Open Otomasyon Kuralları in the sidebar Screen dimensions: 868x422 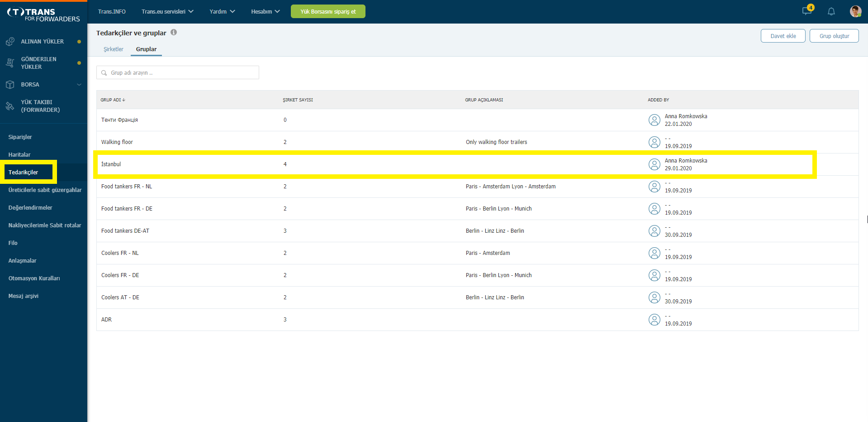point(34,278)
